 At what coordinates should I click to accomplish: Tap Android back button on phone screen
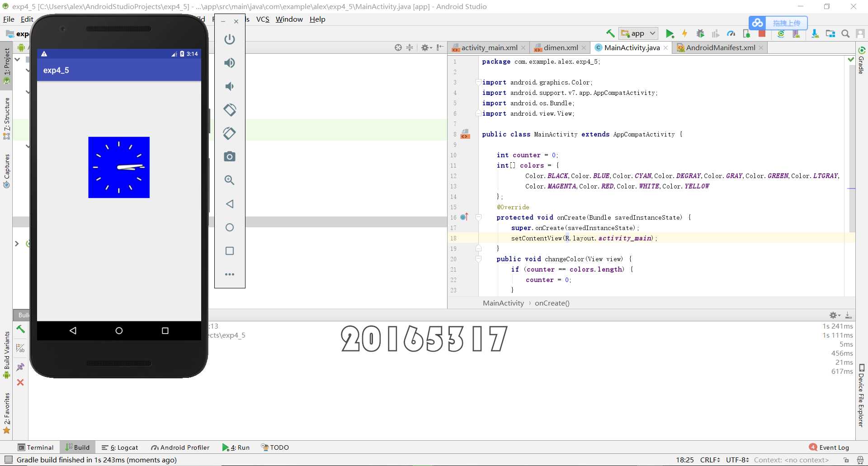pos(73,331)
